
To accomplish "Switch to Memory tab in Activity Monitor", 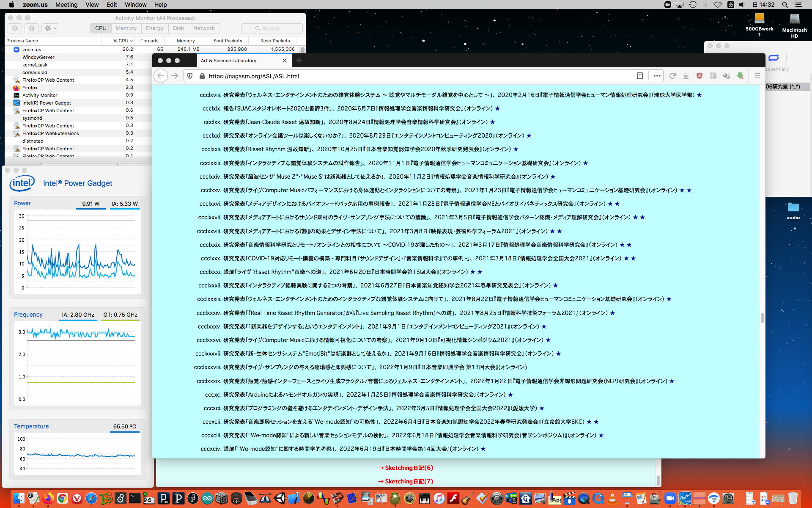I will coord(126,28).
